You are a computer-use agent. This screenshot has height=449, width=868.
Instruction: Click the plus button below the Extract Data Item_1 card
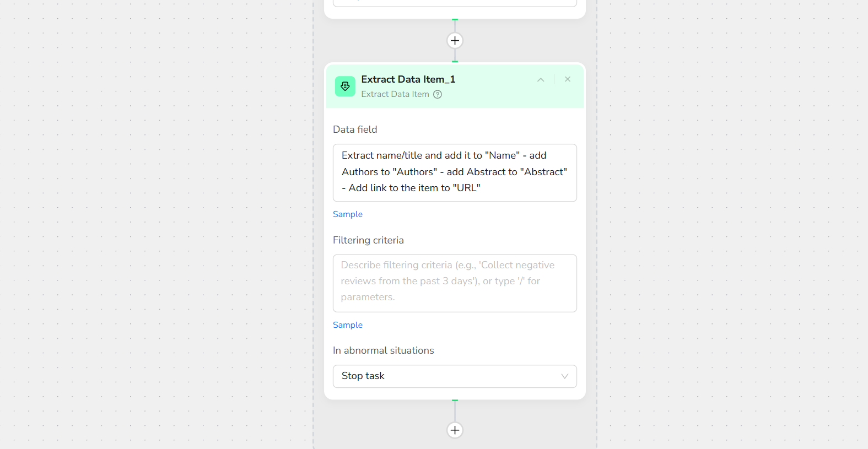point(455,430)
